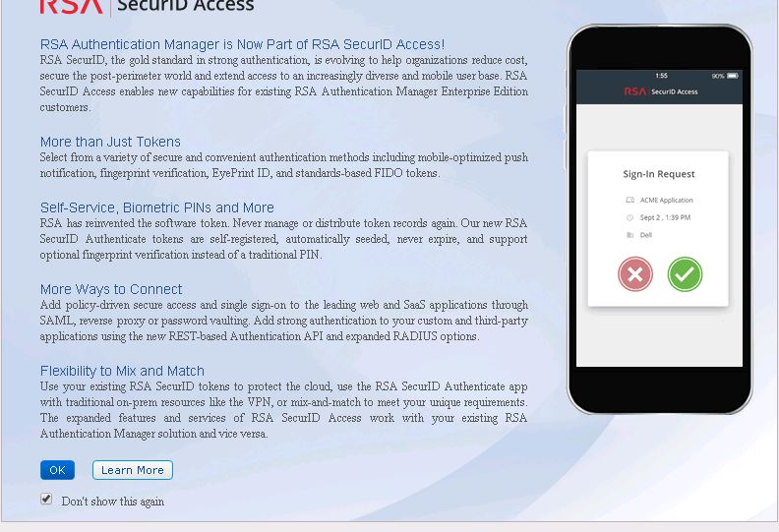Click the OK button

57,470
